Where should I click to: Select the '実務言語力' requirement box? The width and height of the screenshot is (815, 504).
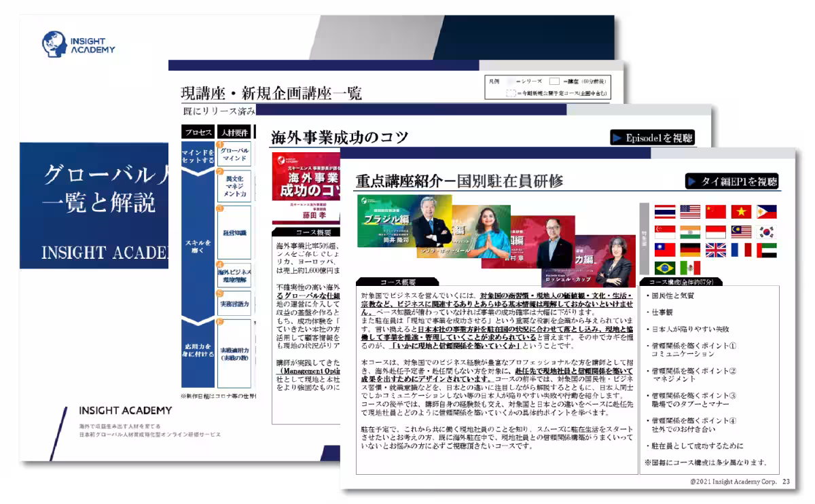[x=234, y=303]
